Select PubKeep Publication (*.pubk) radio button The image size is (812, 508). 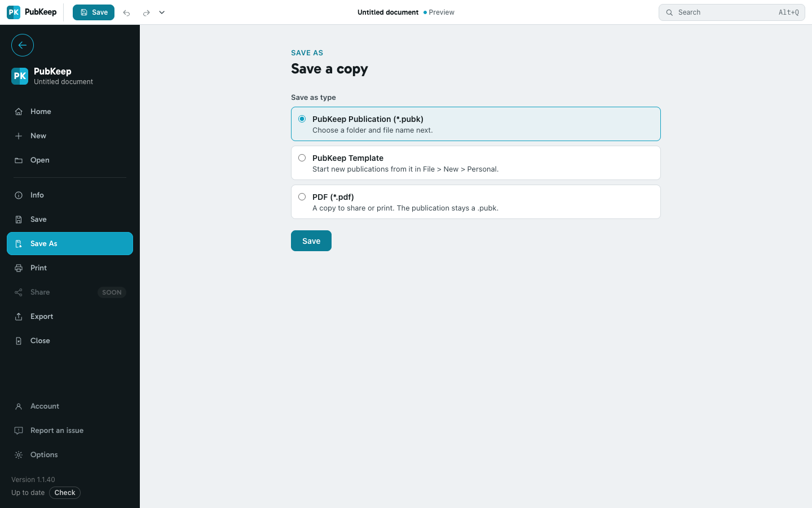(302, 119)
